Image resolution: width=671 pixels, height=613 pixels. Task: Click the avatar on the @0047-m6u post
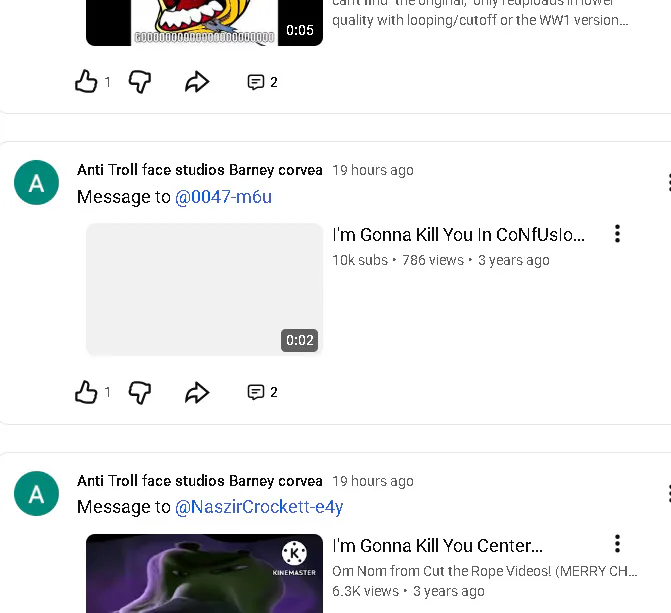[37, 183]
